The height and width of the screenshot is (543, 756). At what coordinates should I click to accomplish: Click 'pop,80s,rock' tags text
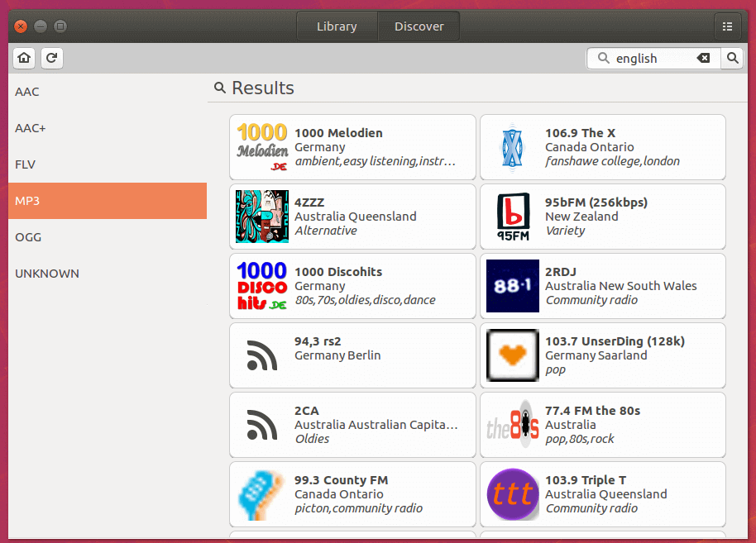tap(580, 439)
